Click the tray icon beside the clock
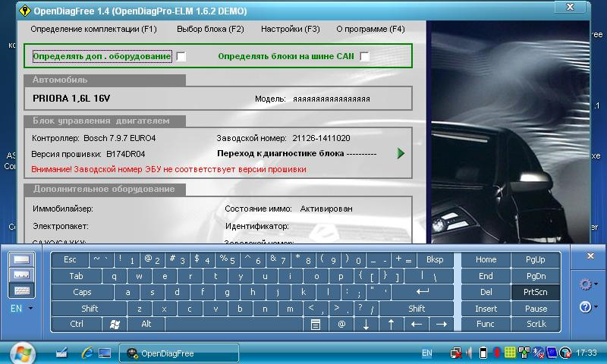This screenshot has width=607, height=364. click(565, 353)
